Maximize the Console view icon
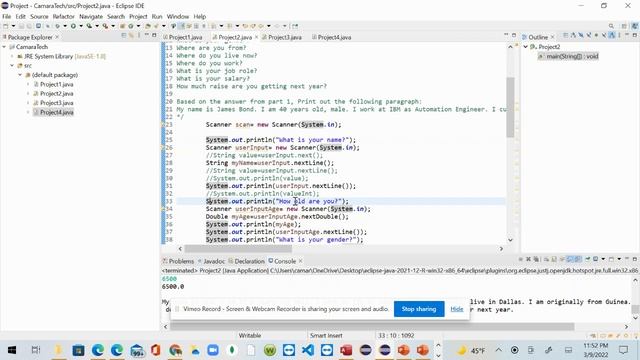640x360 pixels. [x=635, y=259]
